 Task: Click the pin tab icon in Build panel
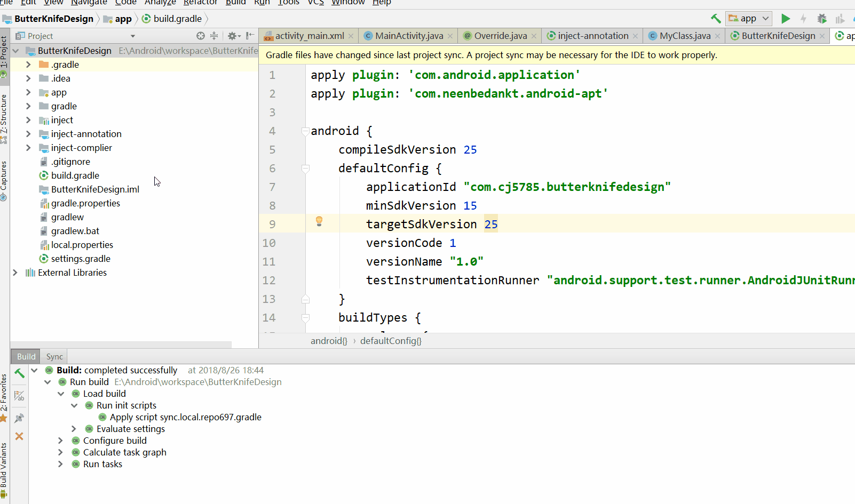click(19, 418)
